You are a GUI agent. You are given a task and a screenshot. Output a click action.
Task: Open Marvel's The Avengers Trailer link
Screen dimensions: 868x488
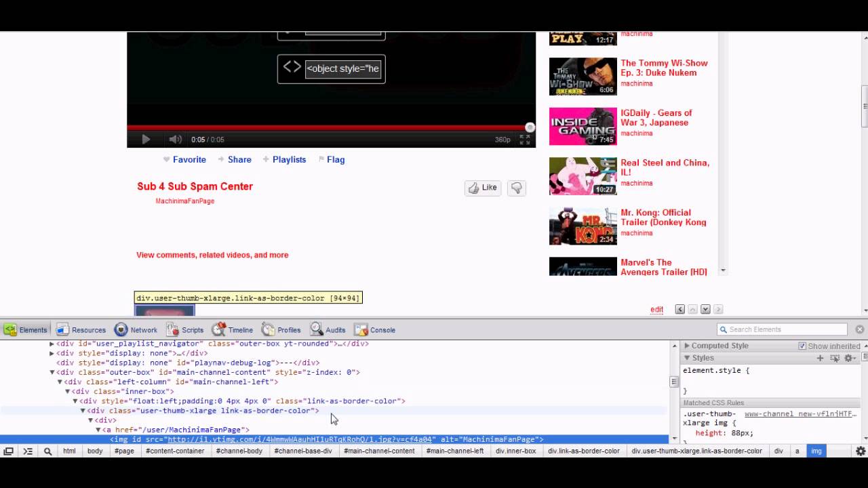pos(664,267)
